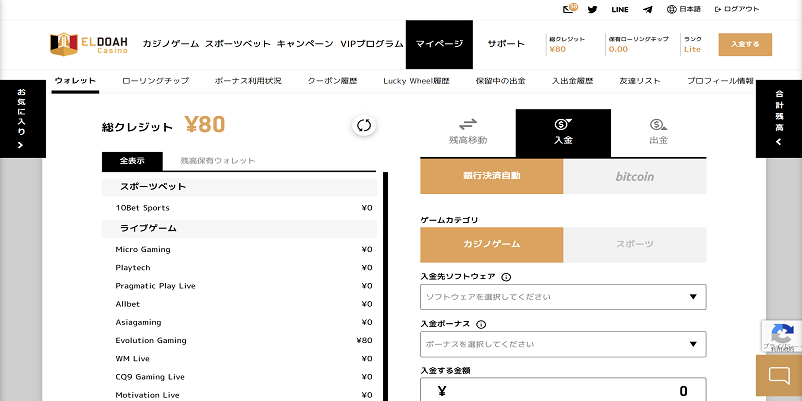
Task: Open サポート menu
Action: 506,44
